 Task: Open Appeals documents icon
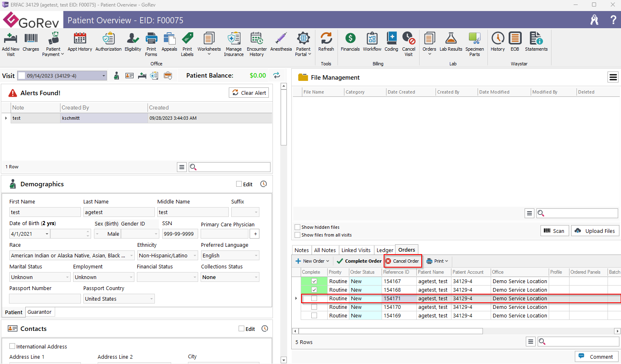click(x=169, y=42)
